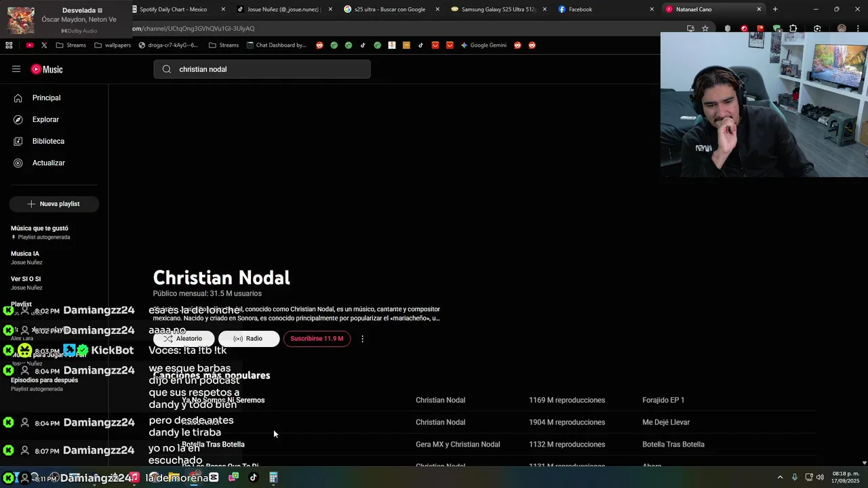Open the wallpapers bookmark folder
The image size is (868, 488).
tap(113, 45)
